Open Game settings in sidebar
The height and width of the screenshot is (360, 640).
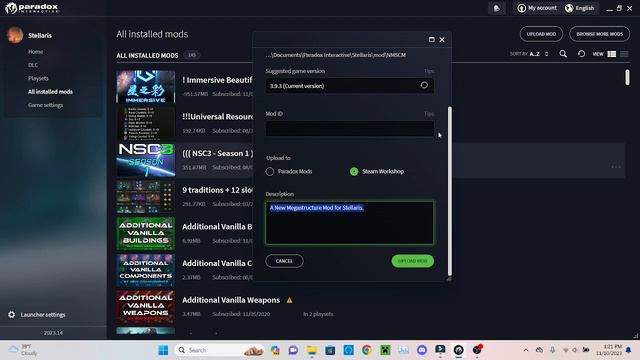pyautogui.click(x=45, y=105)
